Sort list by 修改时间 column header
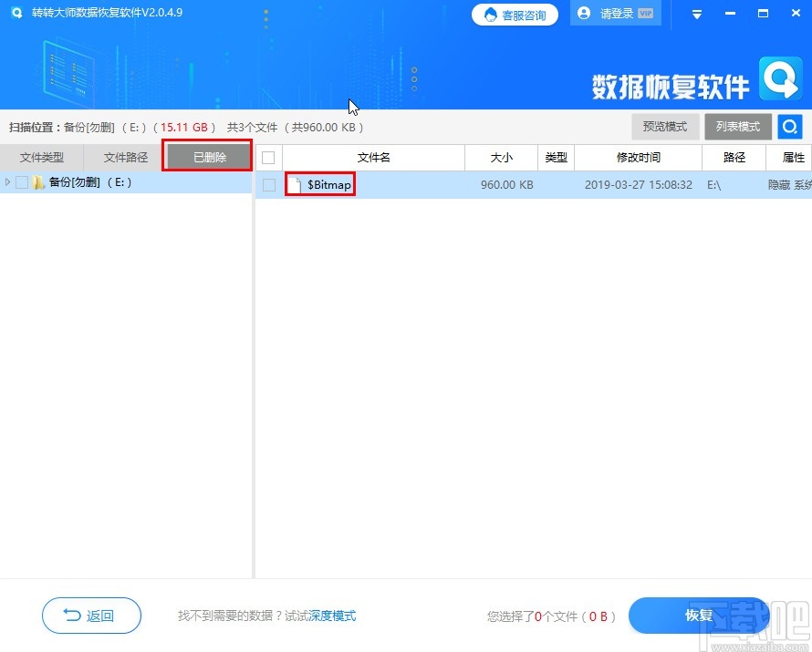Image resolution: width=812 pixels, height=652 pixels. (x=638, y=157)
